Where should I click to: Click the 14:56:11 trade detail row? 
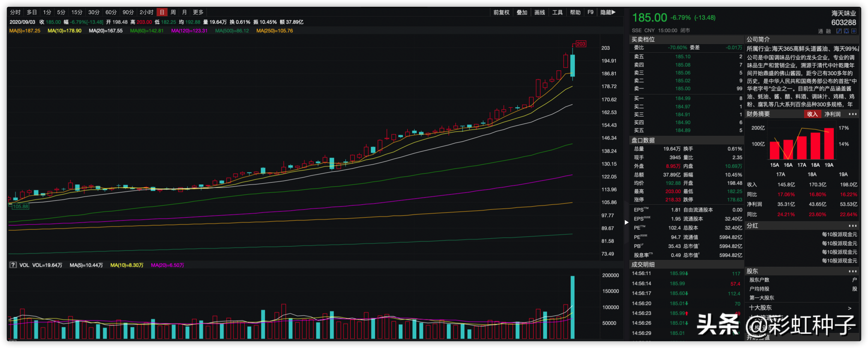[686, 274]
